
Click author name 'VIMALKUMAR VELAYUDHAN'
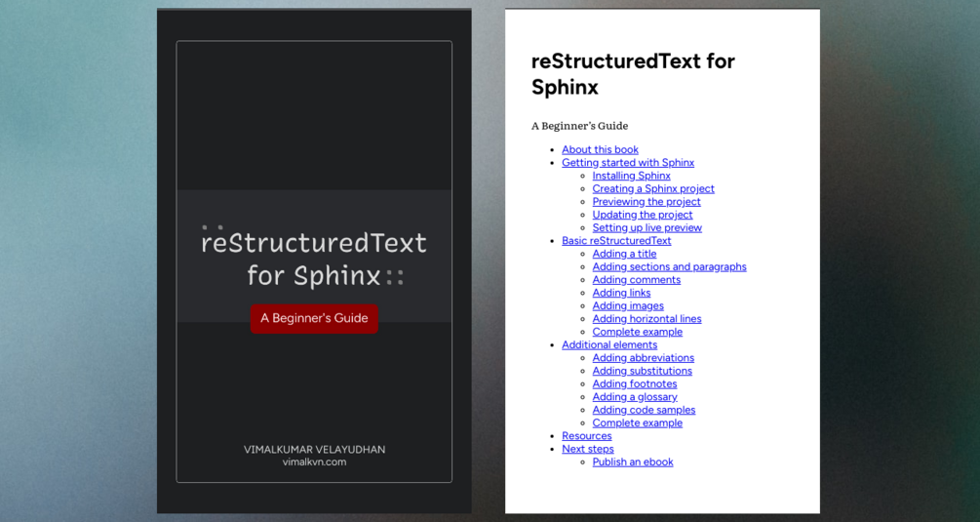click(x=314, y=450)
